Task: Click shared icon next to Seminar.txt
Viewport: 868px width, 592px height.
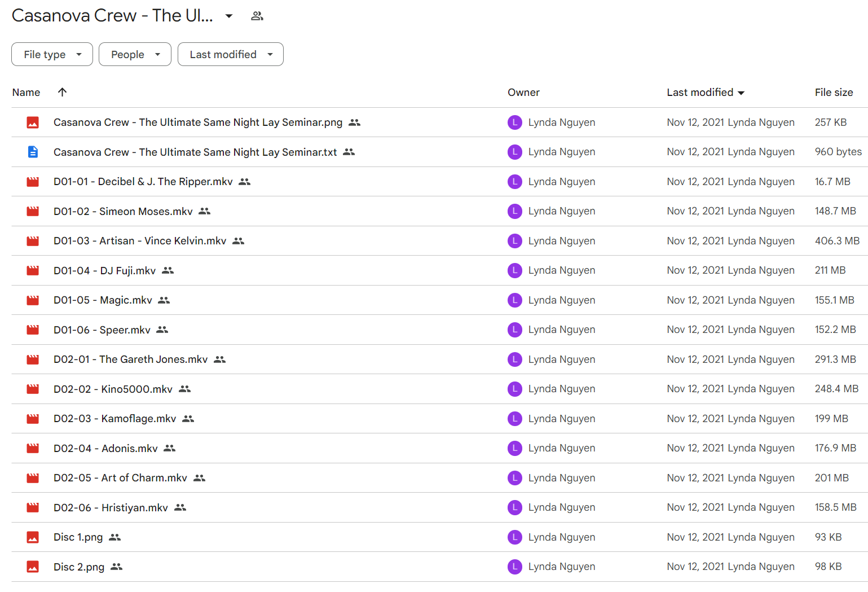Action: (x=349, y=152)
